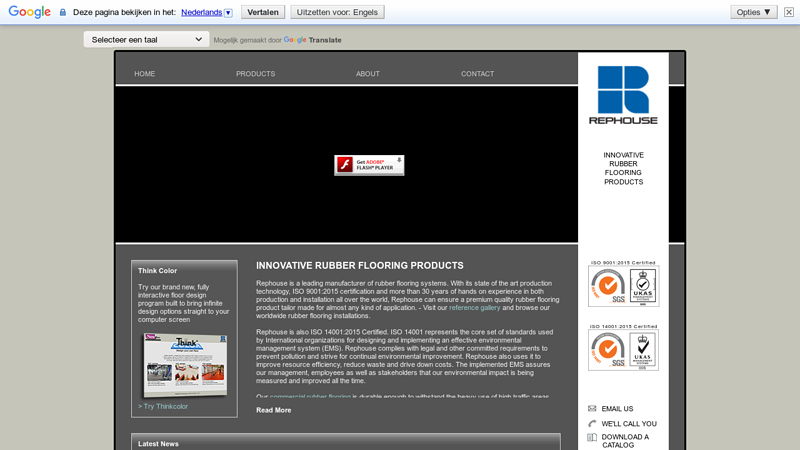Click the Nederlands language link
The width and height of the screenshot is (800, 450).
[202, 12]
